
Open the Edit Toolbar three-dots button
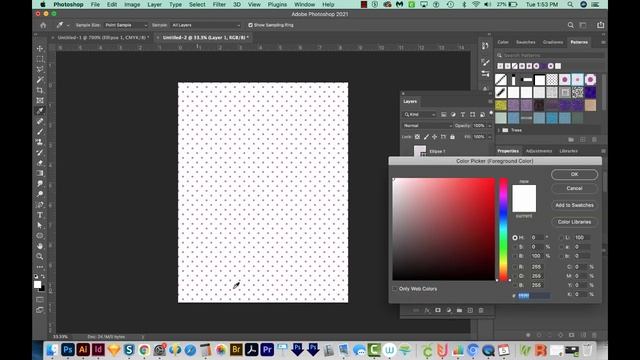coord(40,267)
